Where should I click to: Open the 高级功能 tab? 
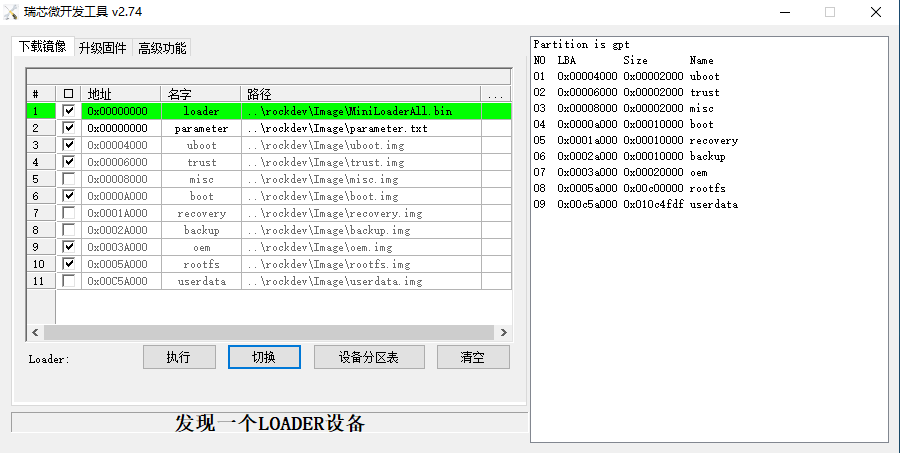[x=162, y=48]
